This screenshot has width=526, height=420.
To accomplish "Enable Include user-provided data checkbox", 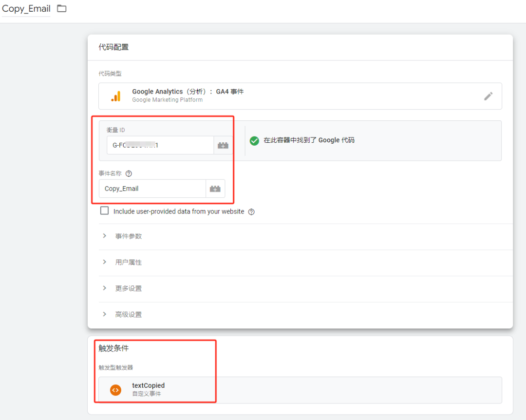I will (x=104, y=211).
